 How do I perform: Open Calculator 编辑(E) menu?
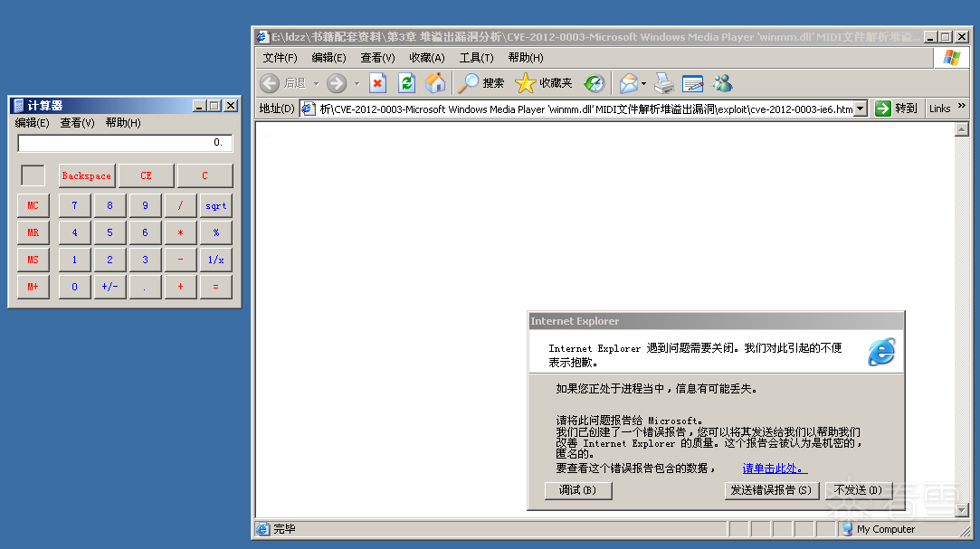click(x=32, y=123)
